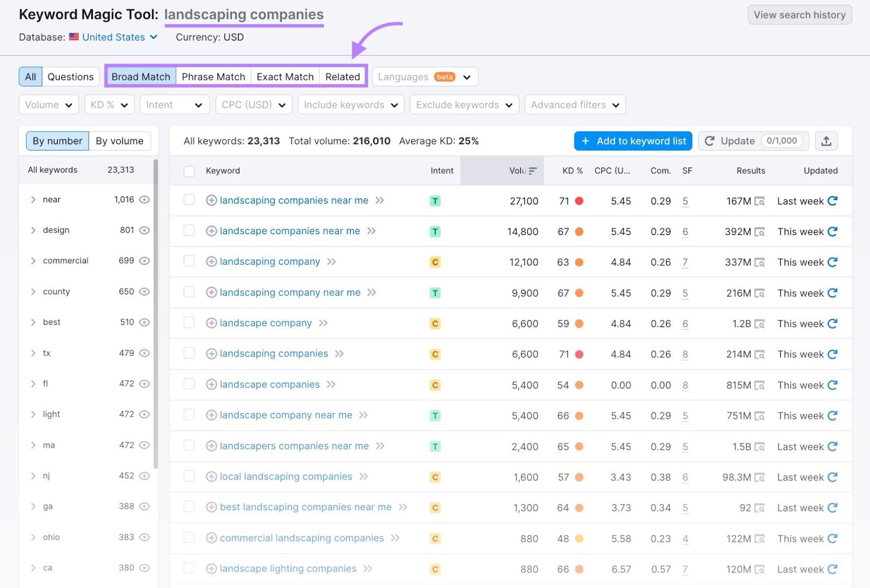
Task: Open 'View search history'
Action: coord(799,15)
